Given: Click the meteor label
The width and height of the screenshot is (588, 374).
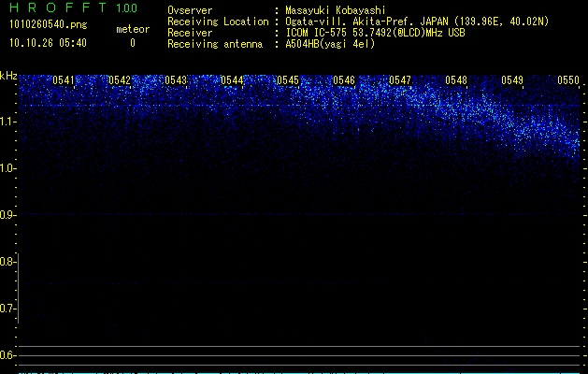Looking at the screenshot, I should 133,29.
